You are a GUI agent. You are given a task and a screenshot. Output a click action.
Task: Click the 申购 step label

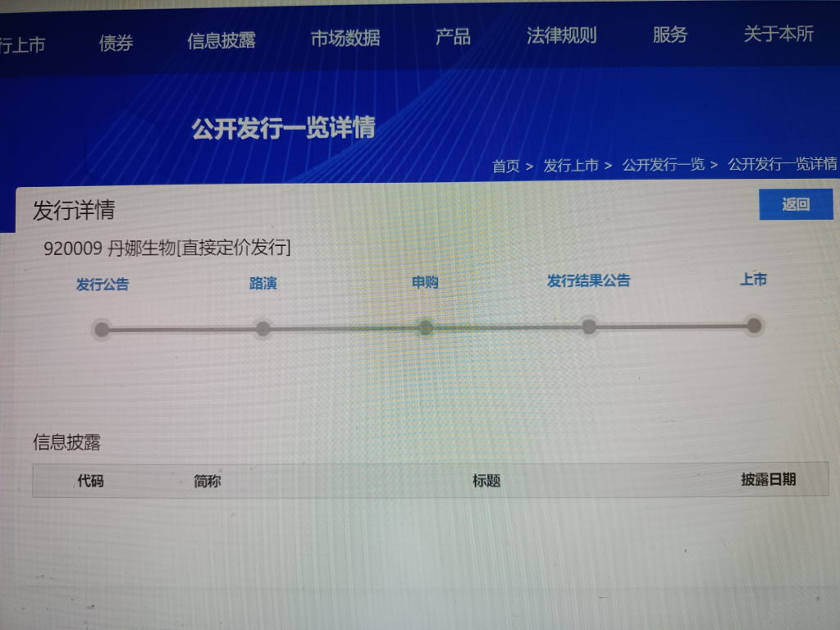(x=425, y=282)
